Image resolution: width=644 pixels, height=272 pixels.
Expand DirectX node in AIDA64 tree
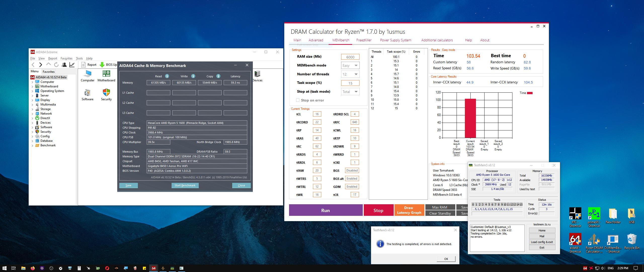click(x=32, y=118)
